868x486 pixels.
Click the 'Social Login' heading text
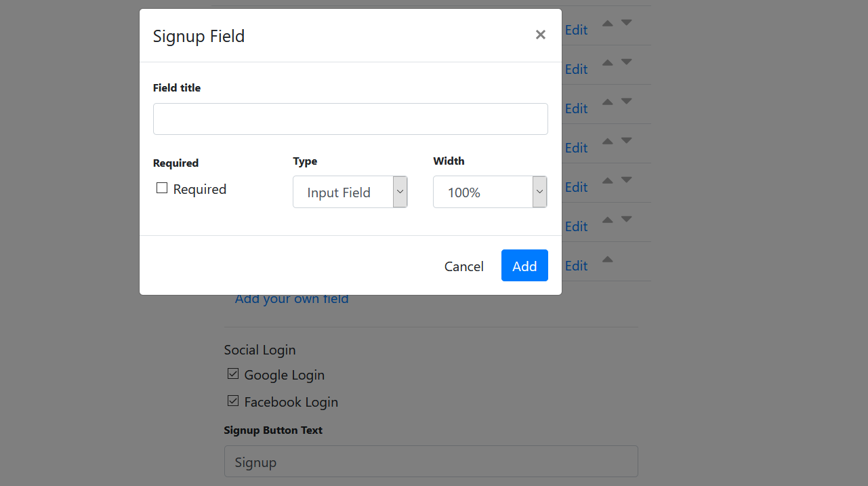(260, 350)
